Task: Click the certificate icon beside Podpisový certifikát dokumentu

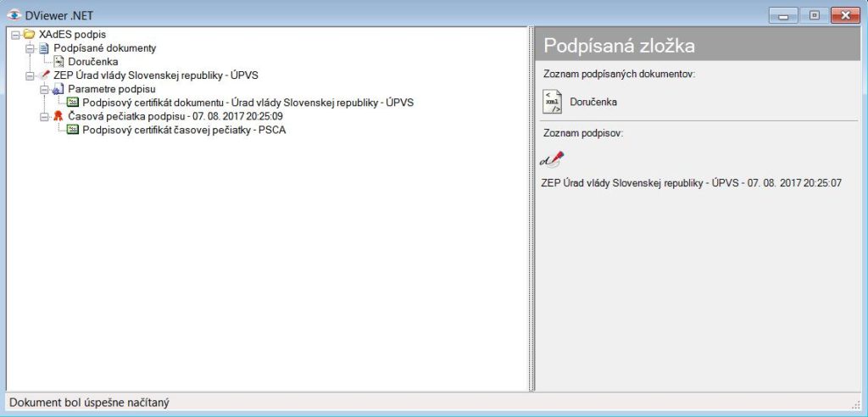Action: click(x=73, y=103)
